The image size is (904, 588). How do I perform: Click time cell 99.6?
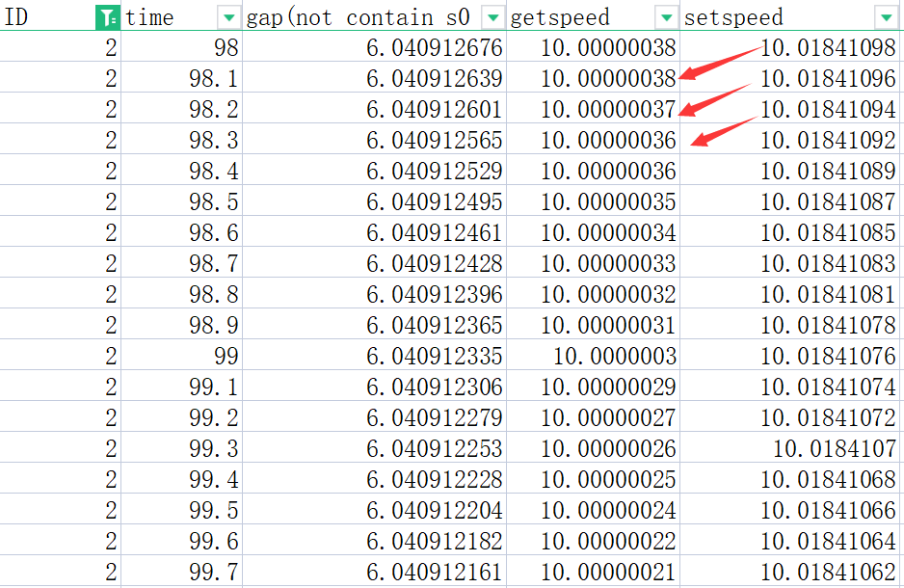click(181, 540)
